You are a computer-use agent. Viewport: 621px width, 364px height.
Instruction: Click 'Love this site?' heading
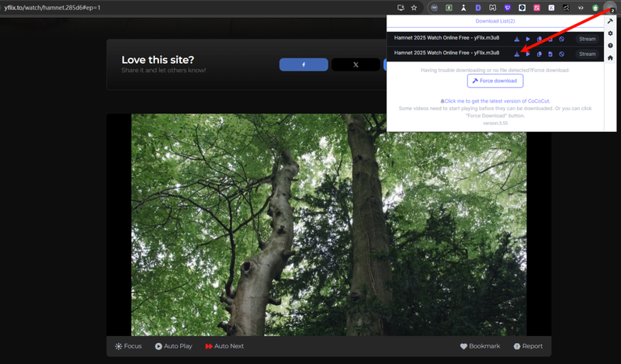coord(158,60)
